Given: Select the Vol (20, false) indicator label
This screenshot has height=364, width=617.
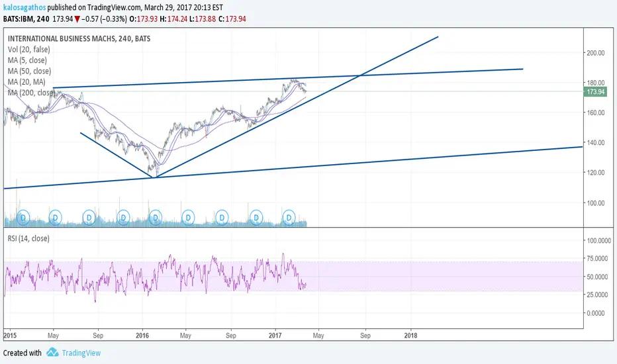Looking at the screenshot, I should pyautogui.click(x=28, y=50).
